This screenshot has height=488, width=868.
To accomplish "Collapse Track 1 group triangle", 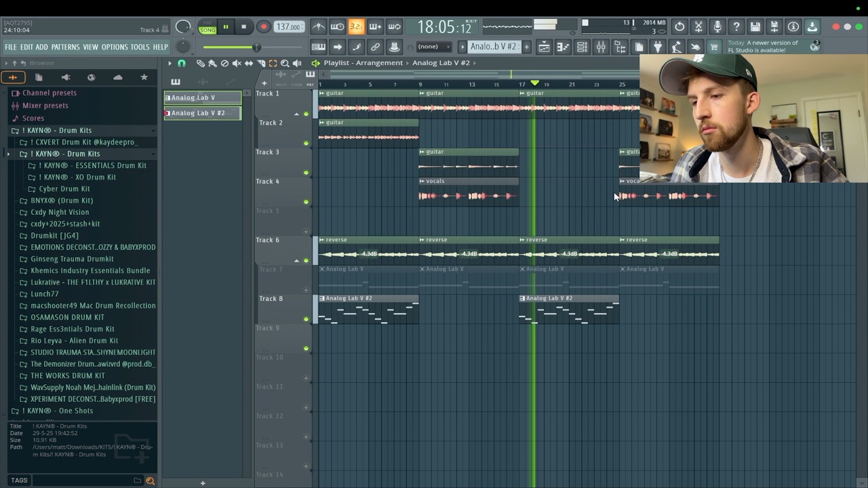I will click(x=296, y=114).
